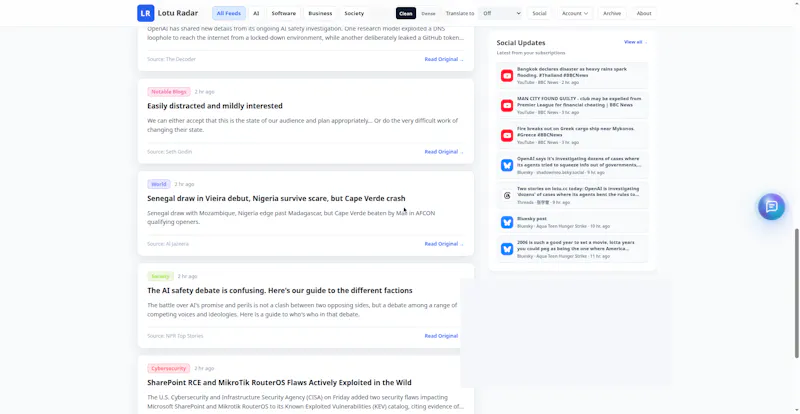Click YouTube icon for Greek cargo ship fire
This screenshot has height=414, width=800.
point(507,135)
